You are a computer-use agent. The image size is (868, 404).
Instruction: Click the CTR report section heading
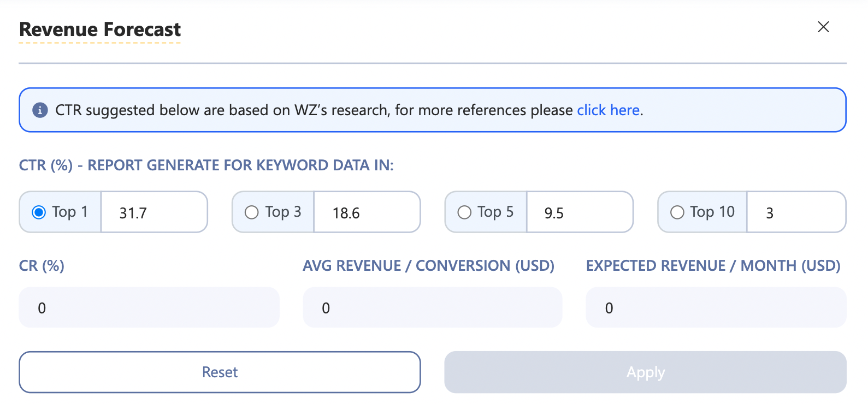[x=206, y=165]
